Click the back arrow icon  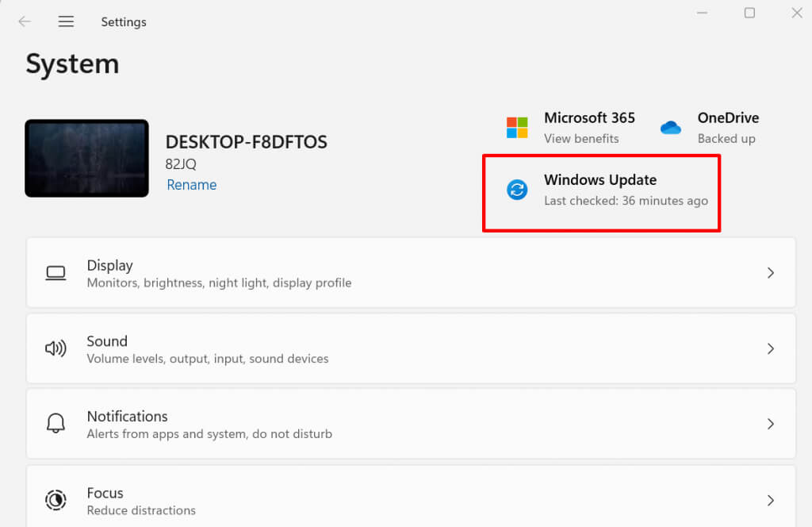25,21
